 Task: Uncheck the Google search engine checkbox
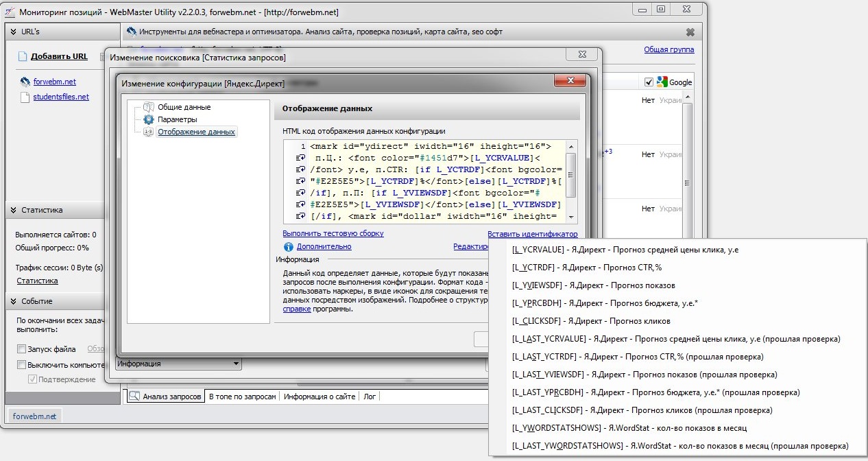649,82
